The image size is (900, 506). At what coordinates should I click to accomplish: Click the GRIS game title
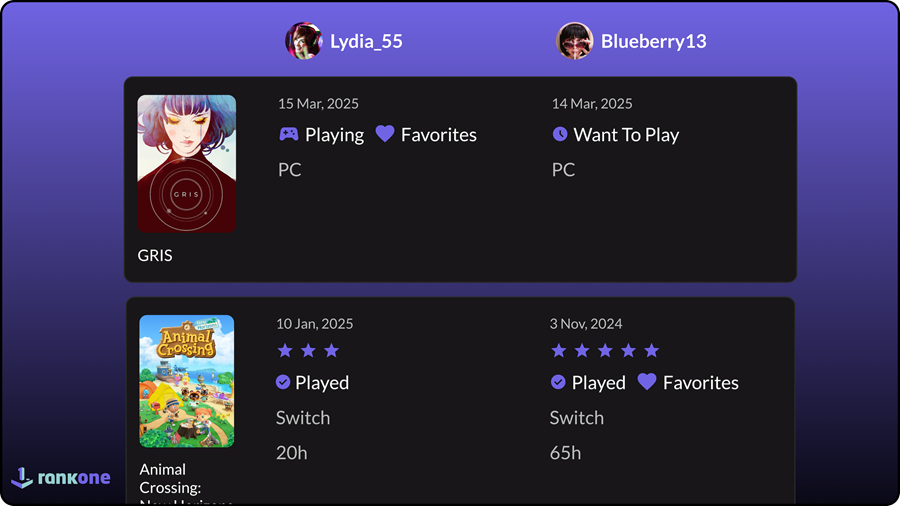[155, 256]
